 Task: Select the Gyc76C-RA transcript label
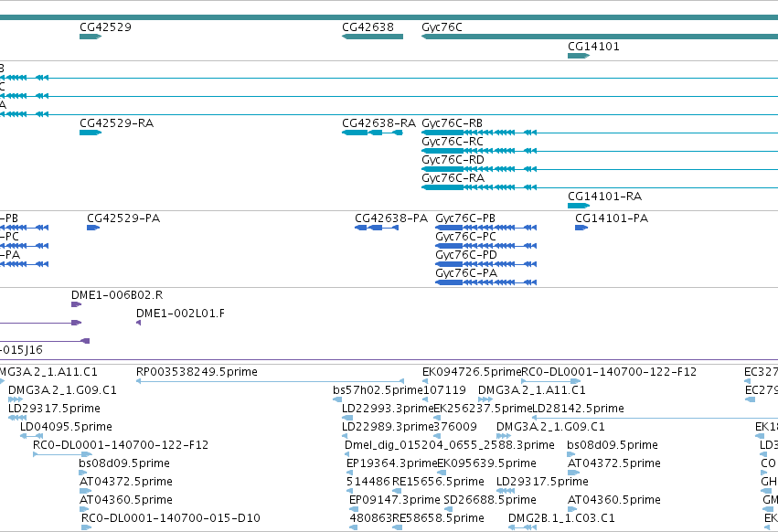453,178
